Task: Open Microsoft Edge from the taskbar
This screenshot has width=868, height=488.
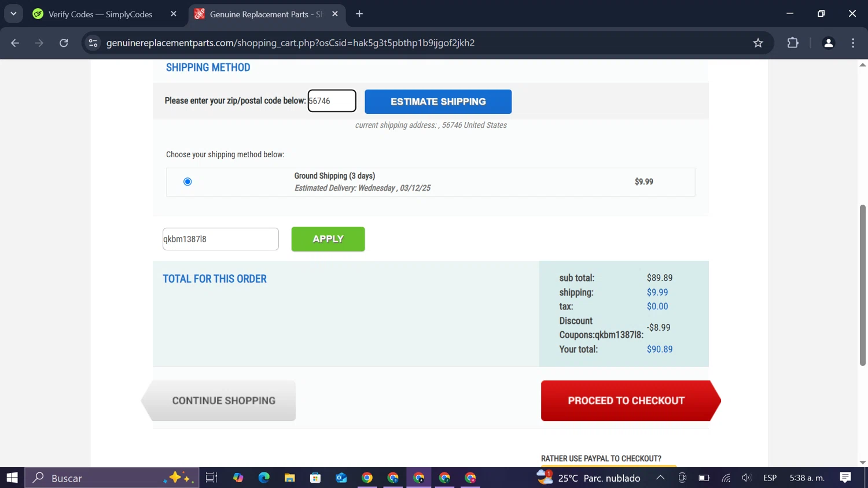Action: click(264, 478)
